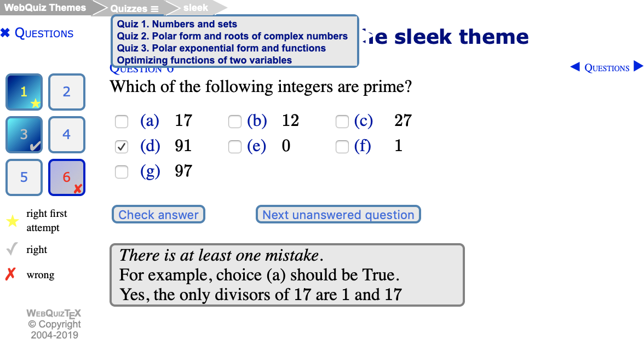Click question 1 button with star
Viewport: 644px width, 339px height.
(24, 92)
